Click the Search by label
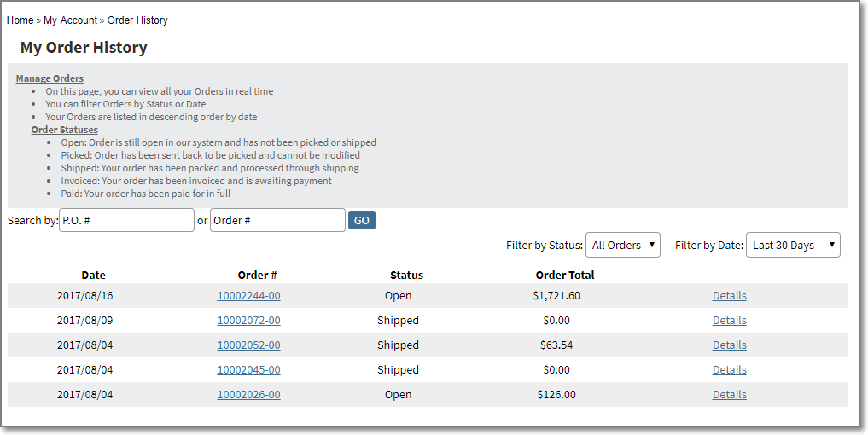Image resolution: width=868 pixels, height=435 pixels. tap(32, 220)
